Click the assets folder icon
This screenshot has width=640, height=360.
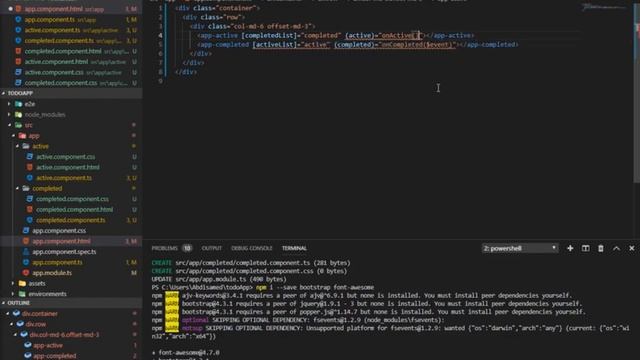pyautogui.click(x=22, y=283)
